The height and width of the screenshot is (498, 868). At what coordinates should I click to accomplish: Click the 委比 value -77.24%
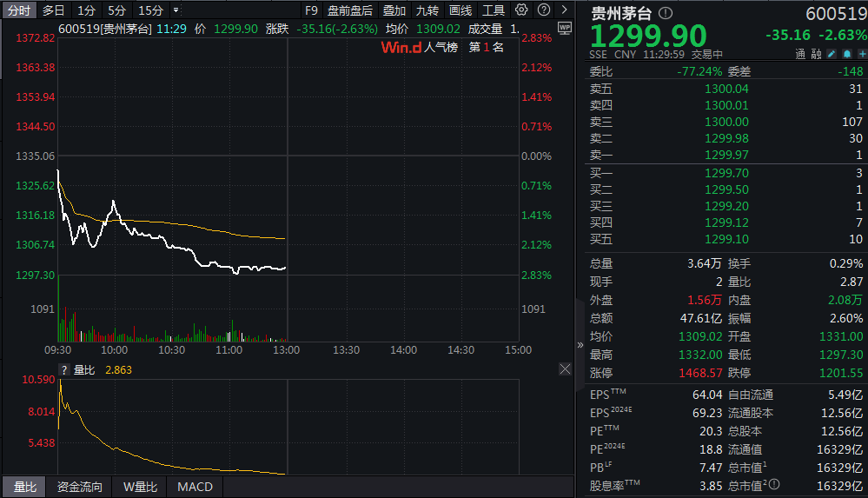699,71
